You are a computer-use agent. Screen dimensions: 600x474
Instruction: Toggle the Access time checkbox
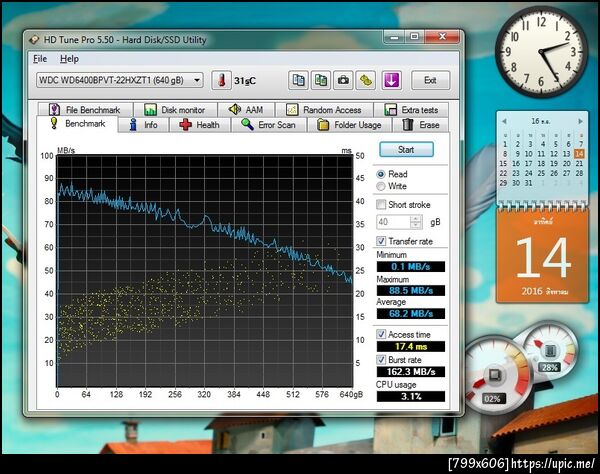(381, 334)
